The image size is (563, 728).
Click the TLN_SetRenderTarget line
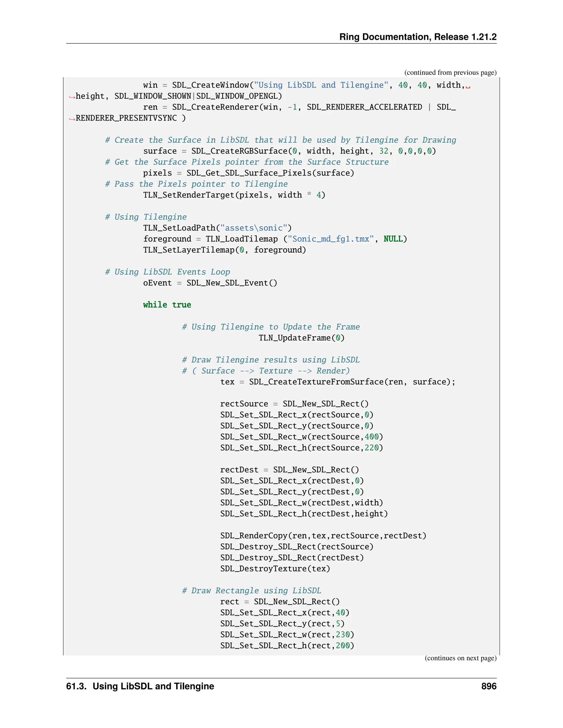point(234,195)
